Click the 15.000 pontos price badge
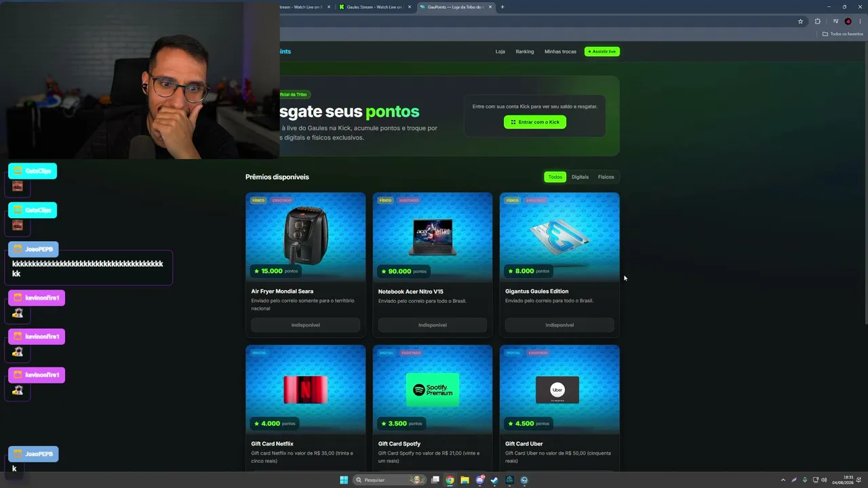This screenshot has height=488, width=868. [x=276, y=271]
